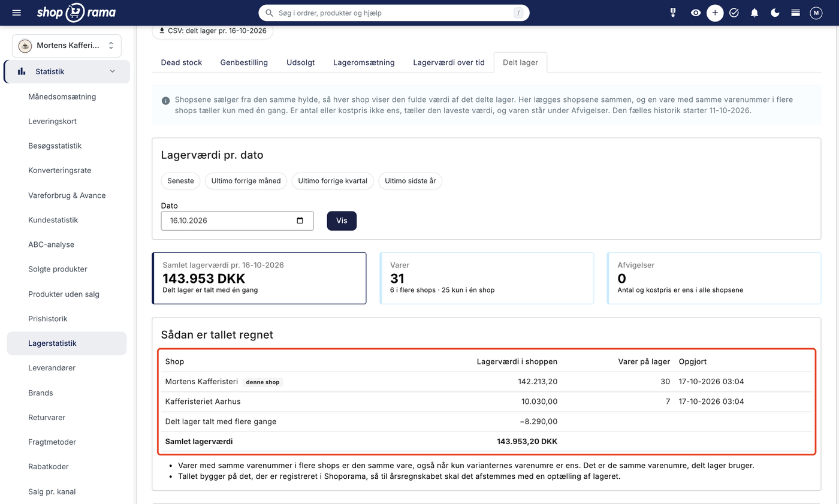Open Lagerstatistik in the sidebar
The width and height of the screenshot is (839, 504).
coord(67,343)
